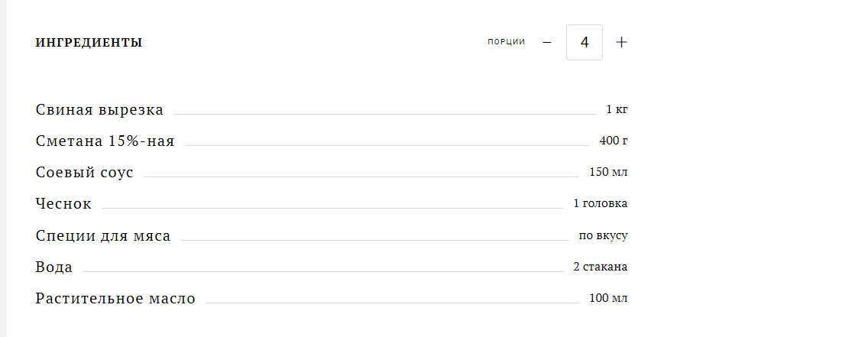Select the Сметана 15%-ная ingredient
This screenshot has height=337, width=868.
pos(105,141)
